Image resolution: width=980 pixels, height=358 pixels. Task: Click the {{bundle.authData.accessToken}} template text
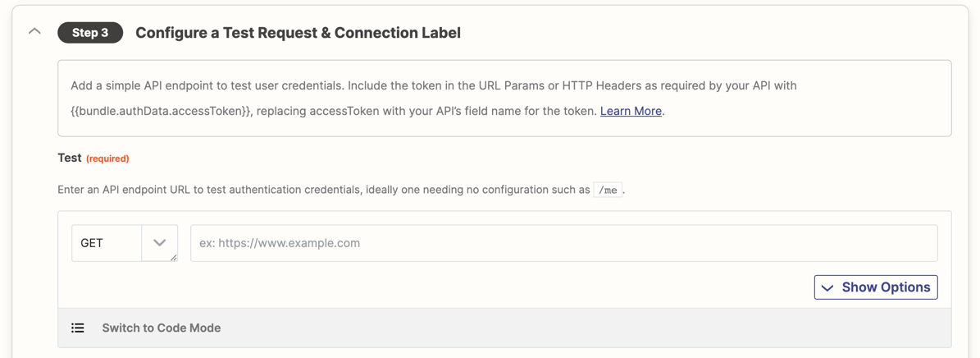[161, 111]
